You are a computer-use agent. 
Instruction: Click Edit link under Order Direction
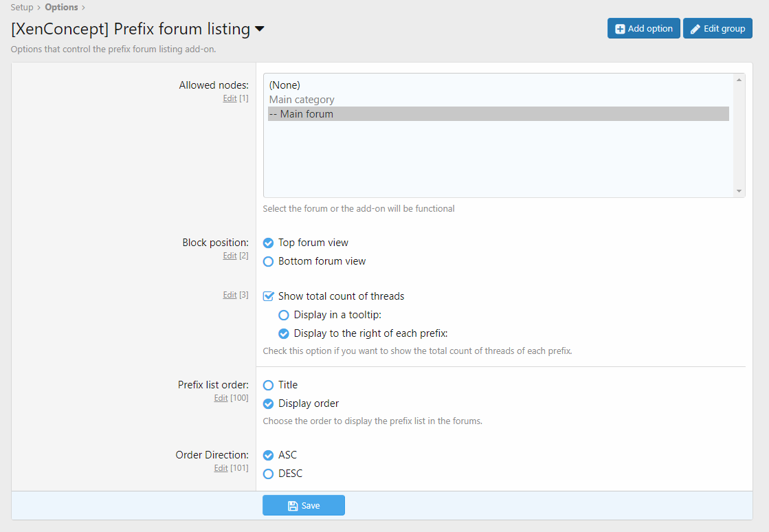[221, 468]
